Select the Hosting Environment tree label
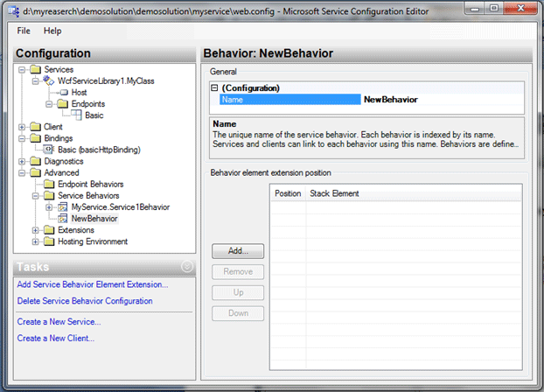Viewport: 544px width, 392px height. point(93,241)
